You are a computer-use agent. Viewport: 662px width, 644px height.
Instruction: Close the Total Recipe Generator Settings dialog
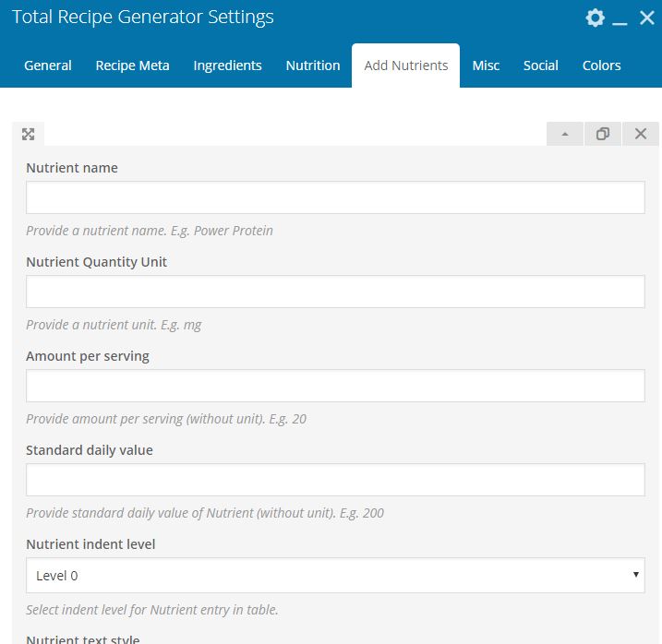click(647, 18)
